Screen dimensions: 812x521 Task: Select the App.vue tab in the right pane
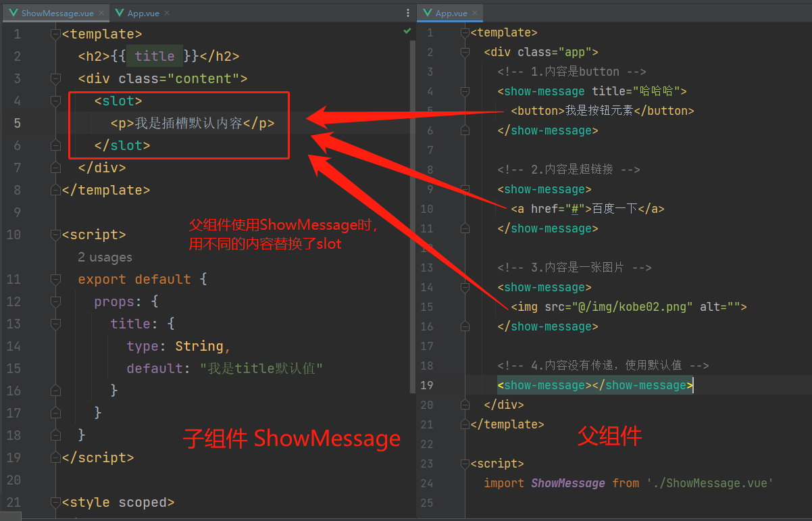point(449,13)
